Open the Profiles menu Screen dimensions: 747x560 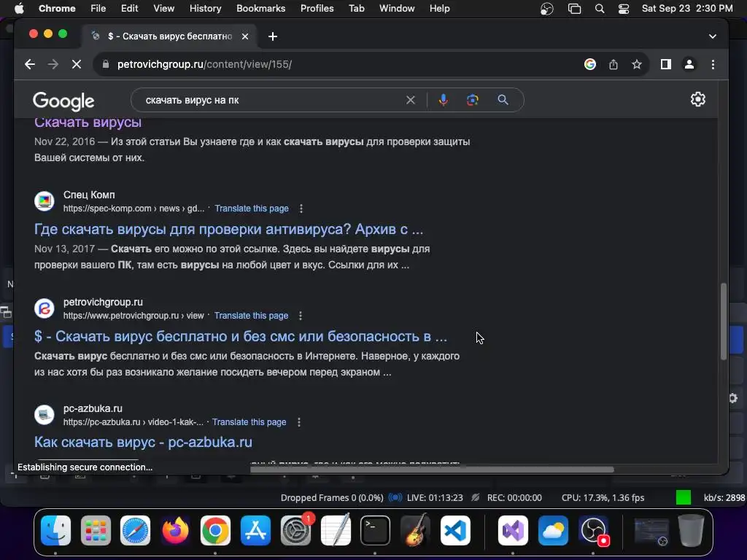(317, 9)
